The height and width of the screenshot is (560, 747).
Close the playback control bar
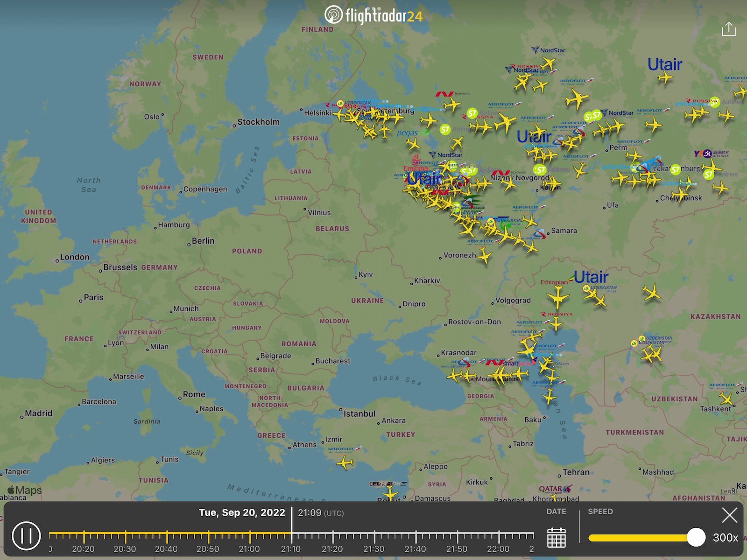[x=729, y=515]
